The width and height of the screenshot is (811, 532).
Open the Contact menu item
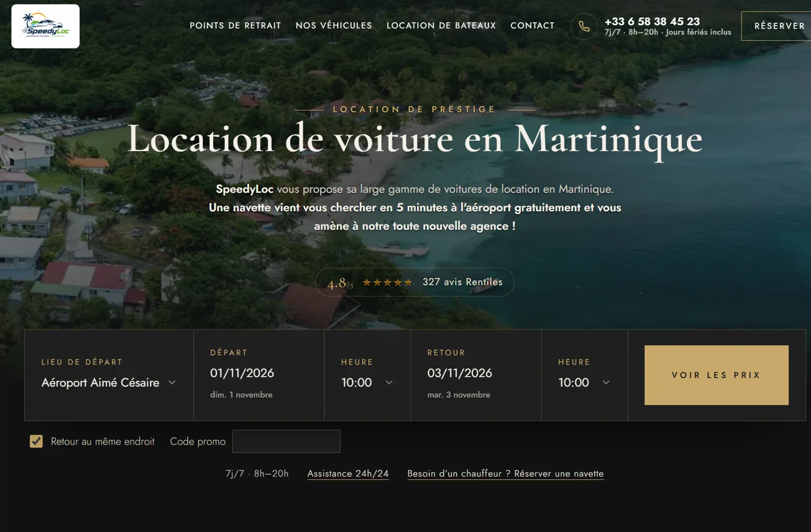click(532, 25)
